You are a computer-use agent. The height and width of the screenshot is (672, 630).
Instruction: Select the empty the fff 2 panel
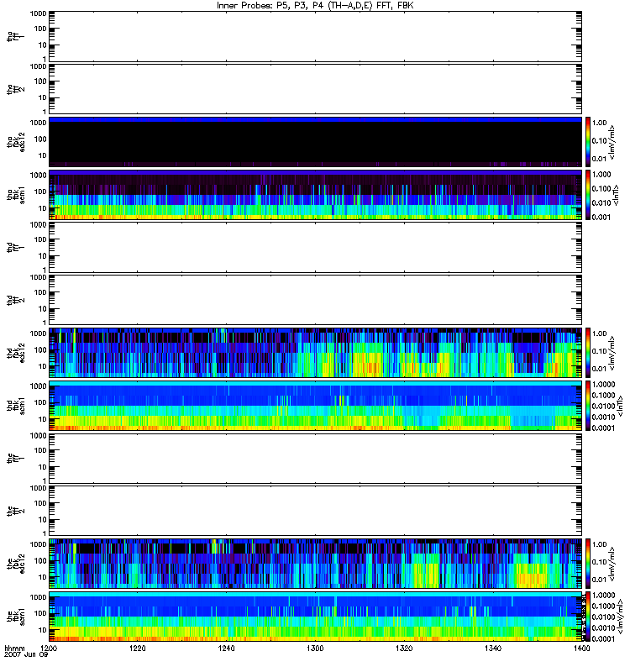coord(316,511)
